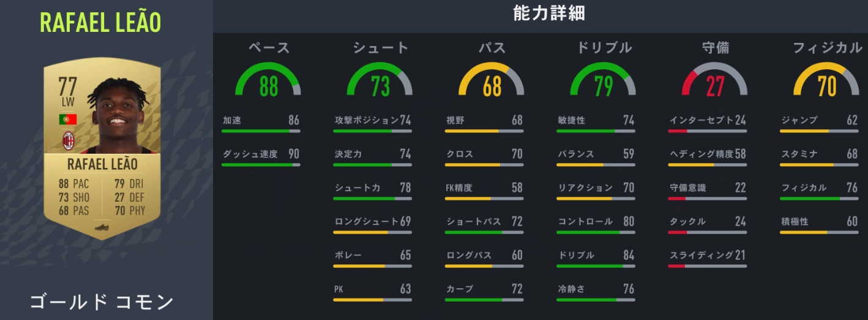Viewport: 868px width, 320px height.
Task: Click the Portugal flag on the card
Action: [x=67, y=120]
